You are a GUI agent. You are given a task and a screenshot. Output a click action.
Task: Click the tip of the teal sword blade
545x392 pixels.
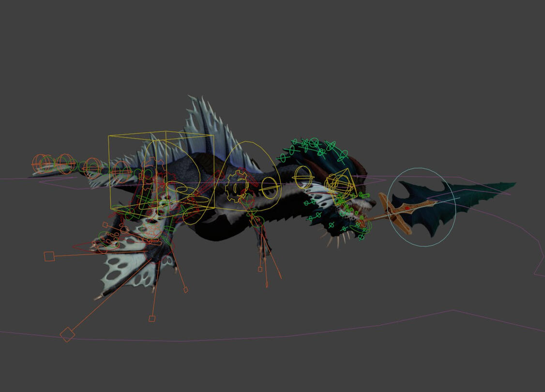[x=514, y=184]
